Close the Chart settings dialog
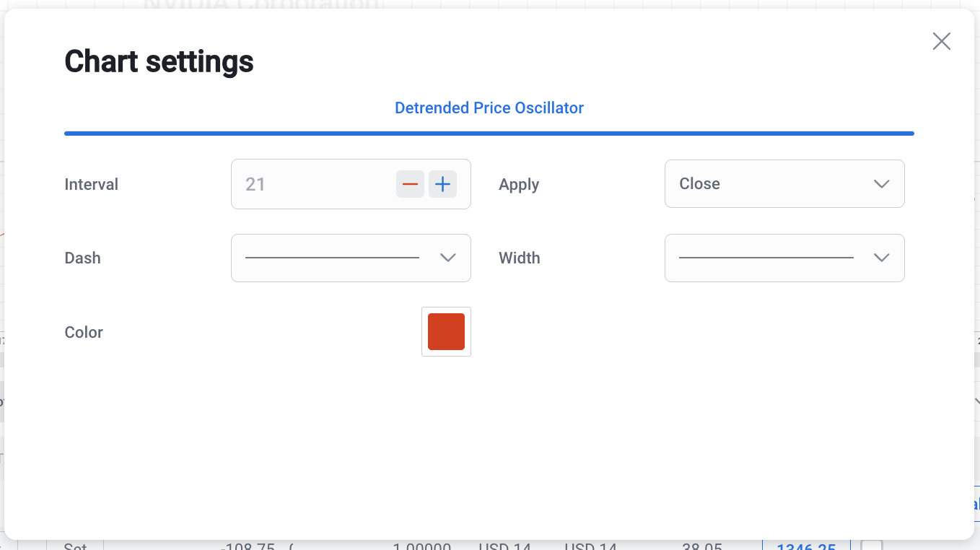Viewport: 980px width, 550px height. point(941,41)
